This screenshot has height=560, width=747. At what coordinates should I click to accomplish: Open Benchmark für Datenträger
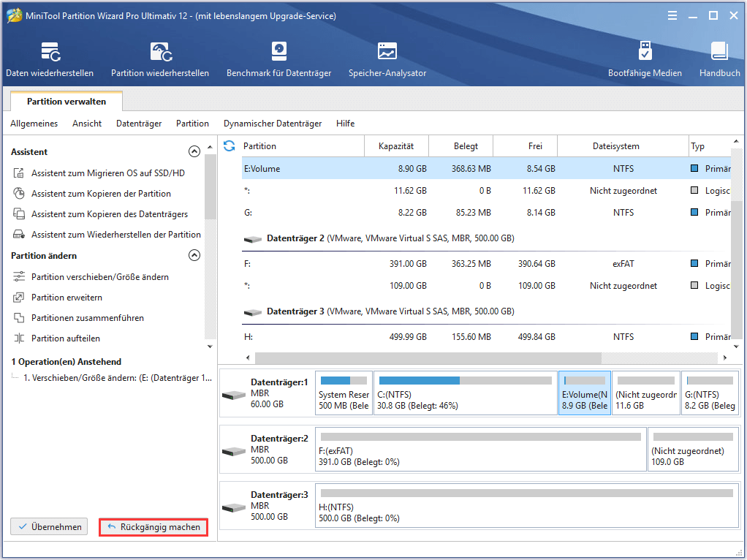pos(278,59)
